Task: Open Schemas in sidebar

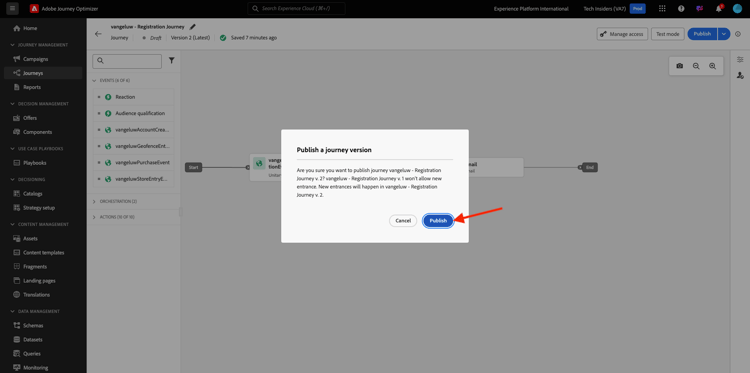Action: pos(33,325)
